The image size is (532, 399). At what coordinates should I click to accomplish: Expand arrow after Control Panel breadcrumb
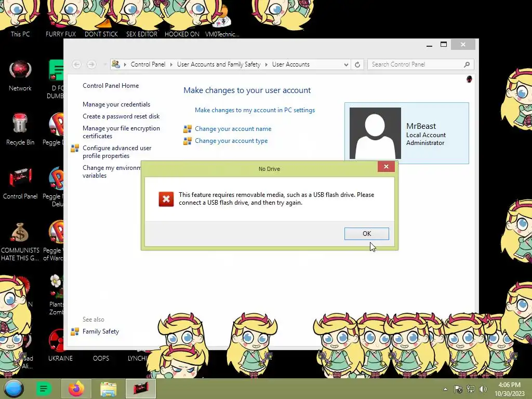click(x=171, y=64)
